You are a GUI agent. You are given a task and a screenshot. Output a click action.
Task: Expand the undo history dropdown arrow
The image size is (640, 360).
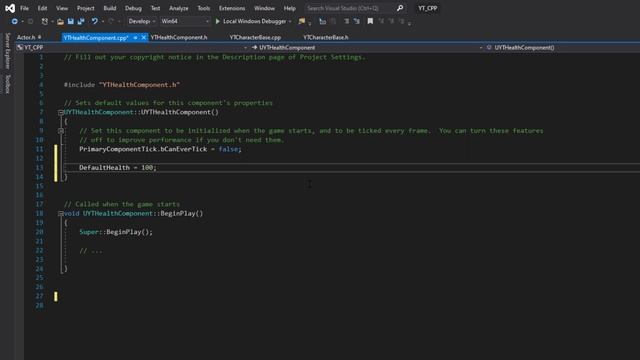103,21
